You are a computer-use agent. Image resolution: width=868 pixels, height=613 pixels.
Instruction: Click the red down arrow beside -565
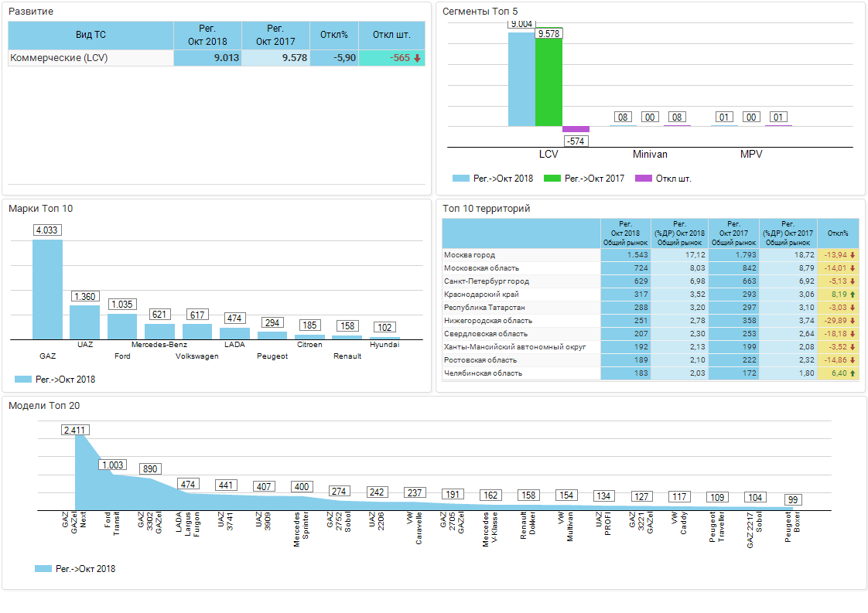click(x=418, y=58)
